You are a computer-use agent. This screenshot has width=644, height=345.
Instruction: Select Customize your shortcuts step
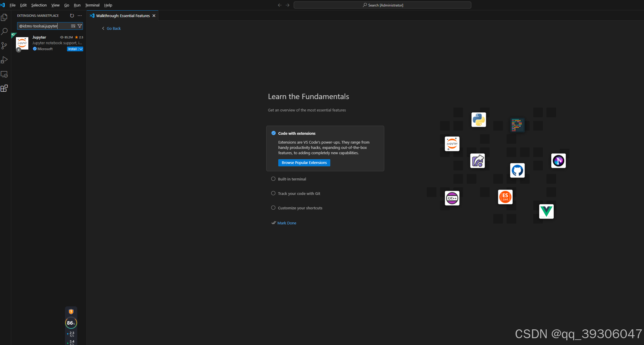(x=300, y=208)
